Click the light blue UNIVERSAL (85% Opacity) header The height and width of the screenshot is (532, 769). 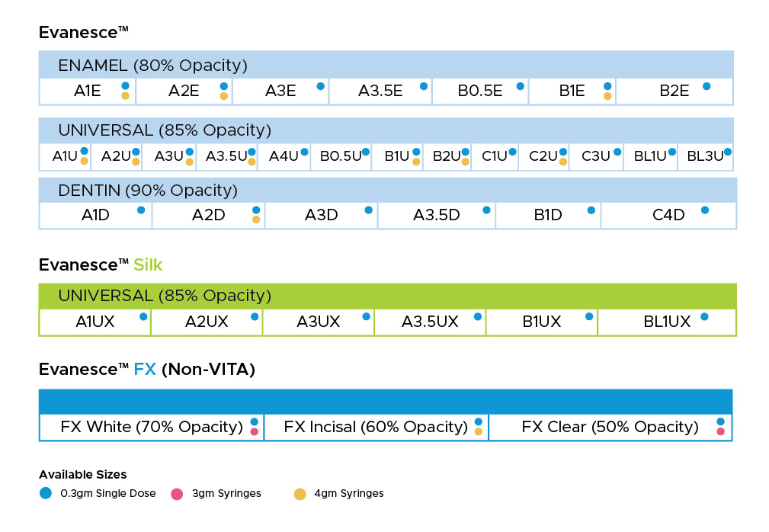coord(386,130)
